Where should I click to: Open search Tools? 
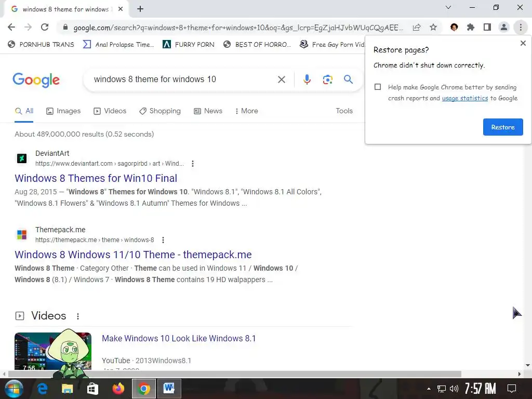344,111
